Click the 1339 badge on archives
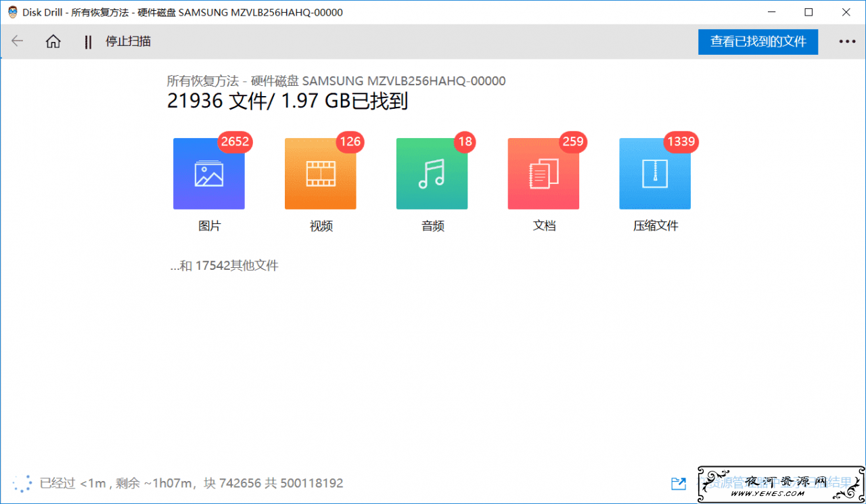The width and height of the screenshot is (866, 504). (681, 142)
